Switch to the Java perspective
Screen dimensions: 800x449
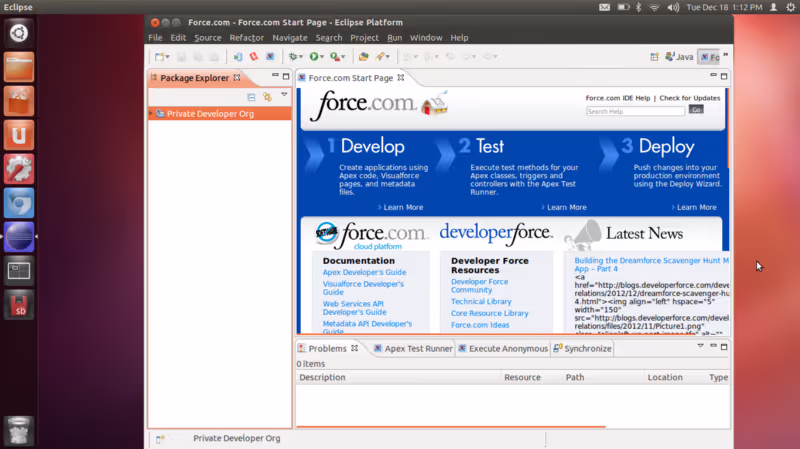[679, 57]
